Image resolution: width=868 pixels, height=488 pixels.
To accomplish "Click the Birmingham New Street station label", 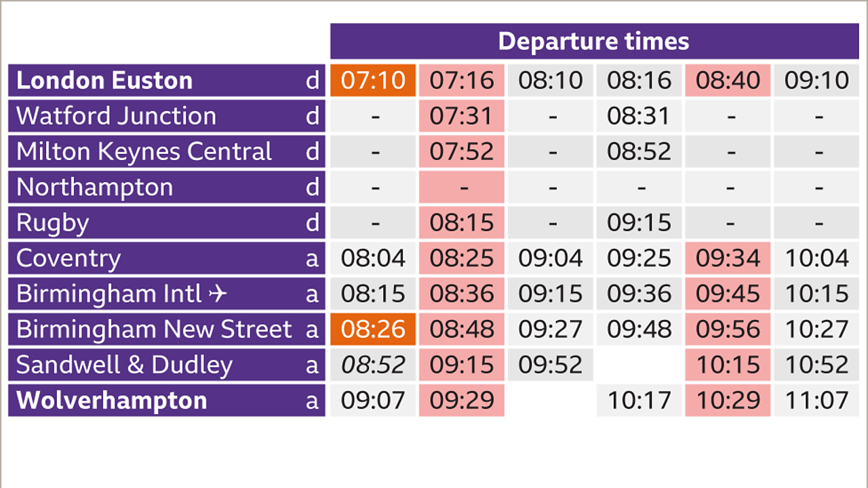I will [154, 329].
